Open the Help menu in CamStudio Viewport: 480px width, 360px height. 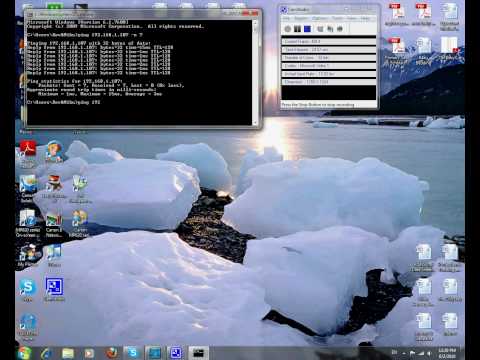(x=365, y=18)
